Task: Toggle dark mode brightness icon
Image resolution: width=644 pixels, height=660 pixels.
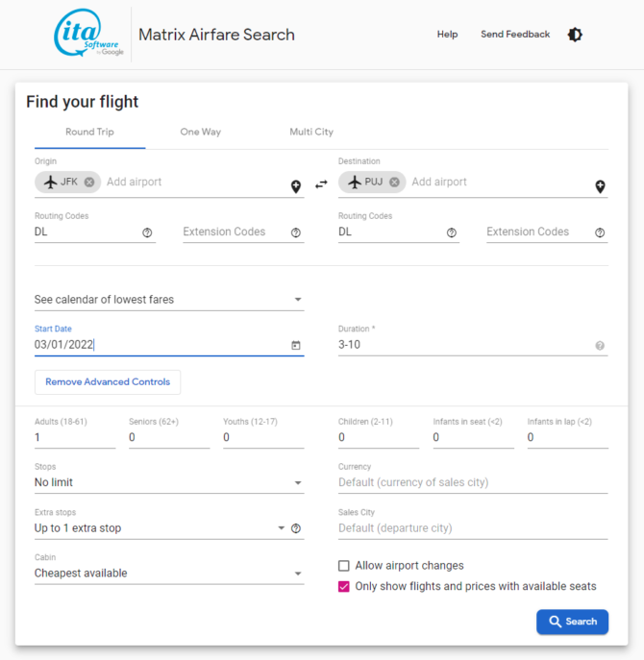Action: 575,35
